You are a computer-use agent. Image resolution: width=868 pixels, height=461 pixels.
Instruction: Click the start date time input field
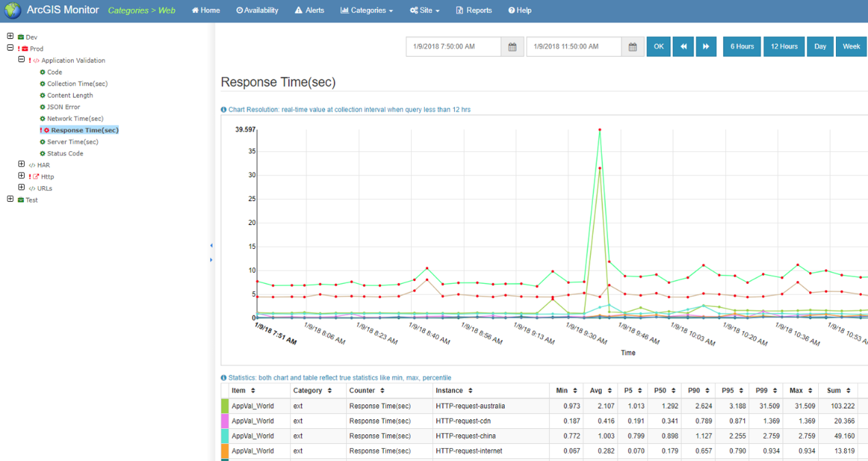click(453, 47)
